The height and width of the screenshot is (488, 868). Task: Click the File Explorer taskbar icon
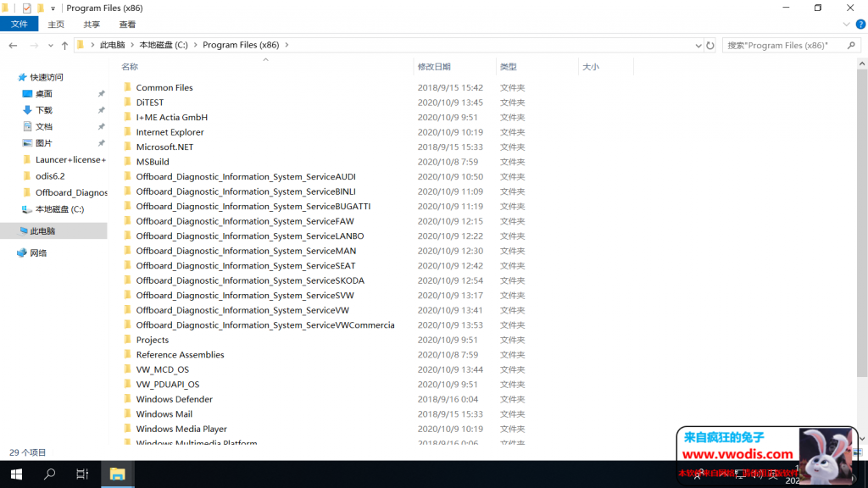pos(117,474)
